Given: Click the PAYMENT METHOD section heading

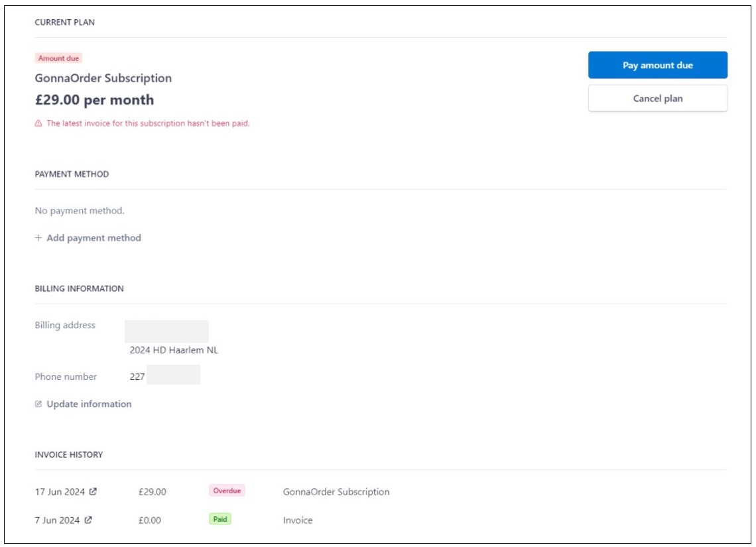Looking at the screenshot, I should (72, 174).
